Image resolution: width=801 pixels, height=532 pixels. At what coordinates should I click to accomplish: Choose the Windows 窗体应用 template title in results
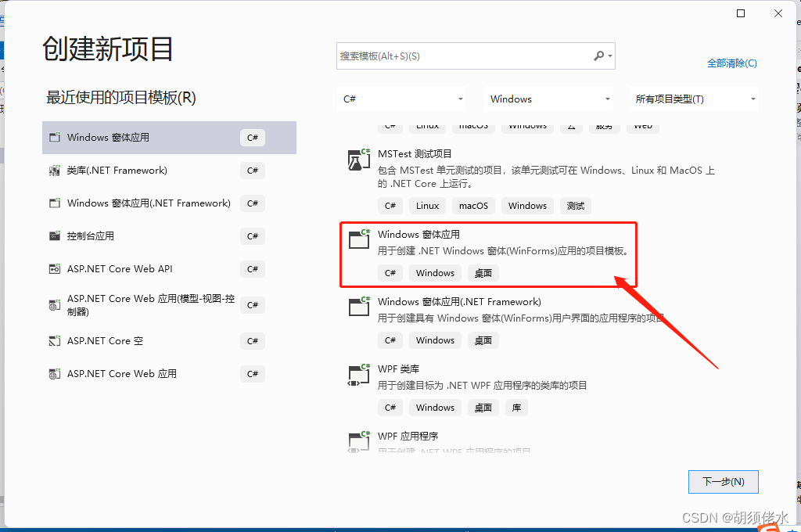pos(418,234)
